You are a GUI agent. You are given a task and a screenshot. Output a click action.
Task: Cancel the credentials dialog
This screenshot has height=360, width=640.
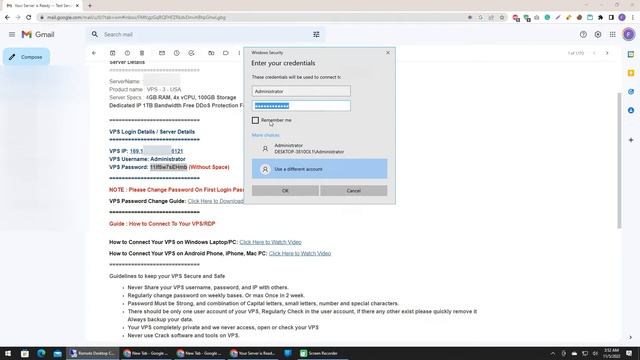click(353, 191)
